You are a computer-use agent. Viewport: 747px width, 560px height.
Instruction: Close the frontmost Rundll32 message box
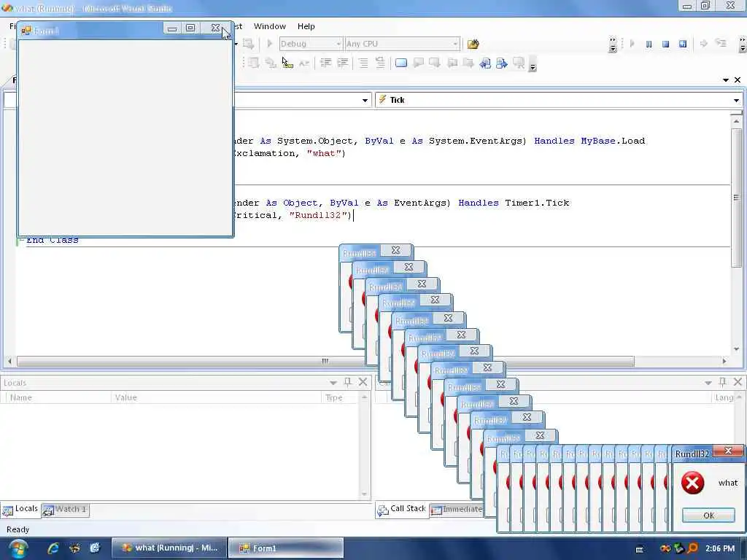point(728,451)
